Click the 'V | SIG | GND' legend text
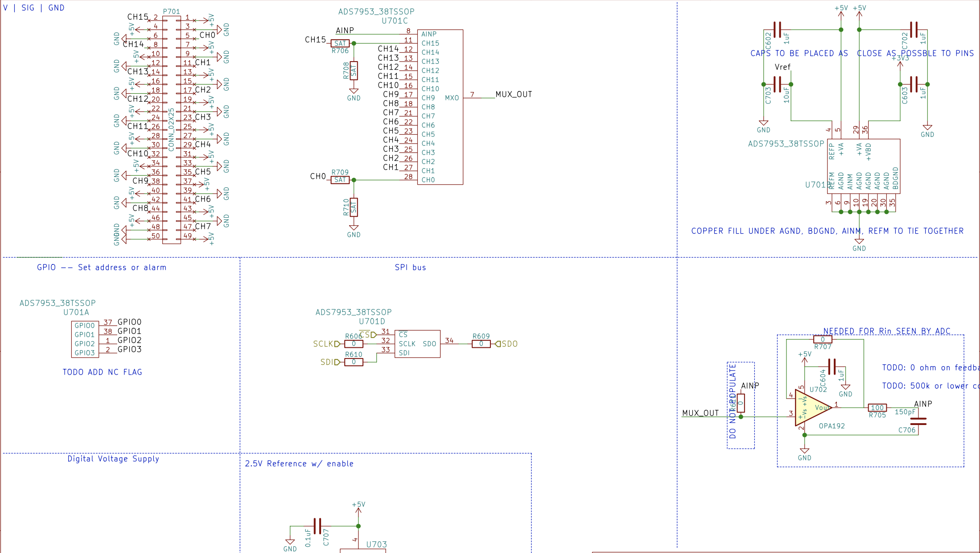This screenshot has height=553, width=980. 34,8
